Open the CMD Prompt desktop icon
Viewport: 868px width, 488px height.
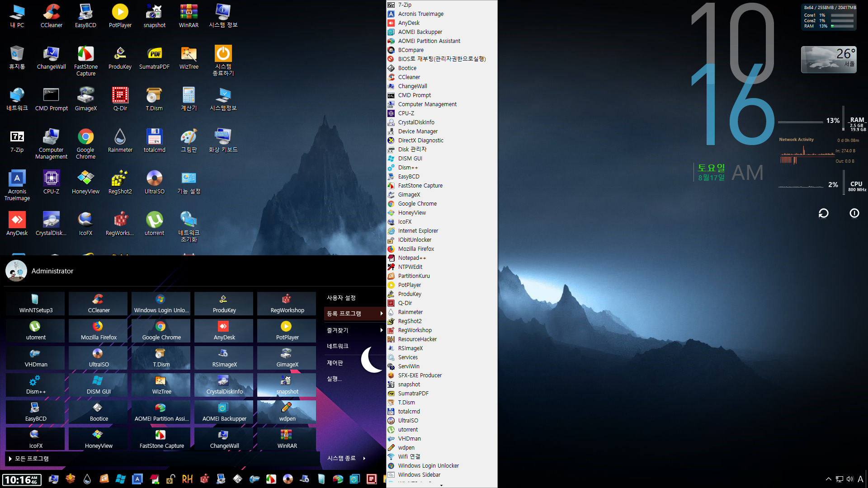52,99
